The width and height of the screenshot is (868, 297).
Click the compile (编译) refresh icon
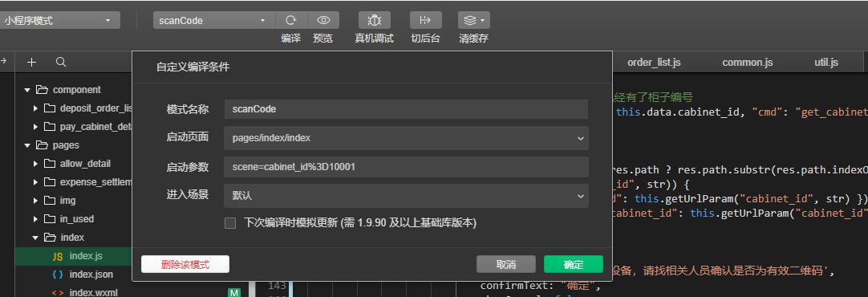(290, 21)
